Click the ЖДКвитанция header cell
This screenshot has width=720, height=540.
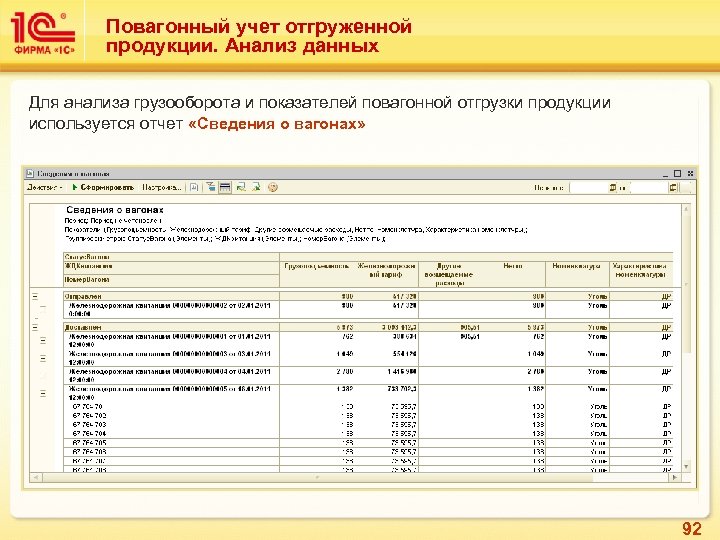coord(171,267)
